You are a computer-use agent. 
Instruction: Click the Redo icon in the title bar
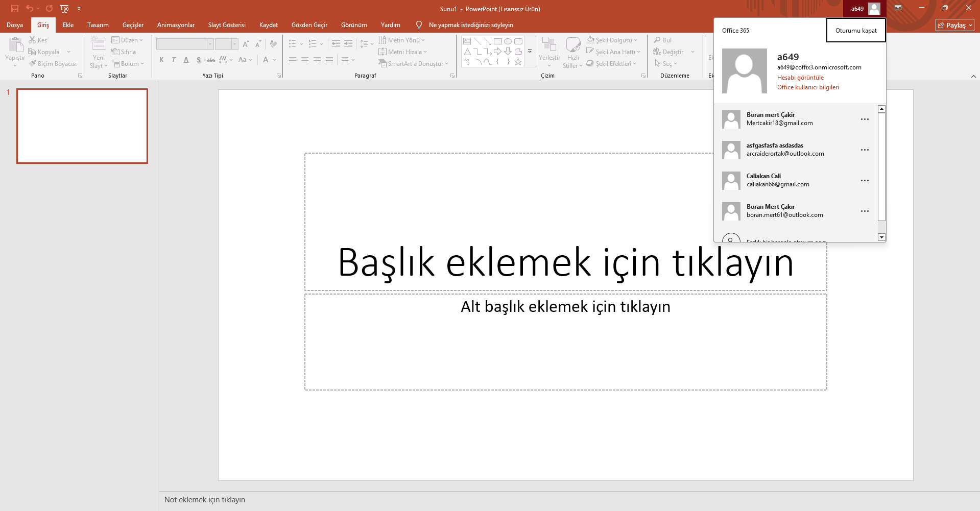coord(49,9)
